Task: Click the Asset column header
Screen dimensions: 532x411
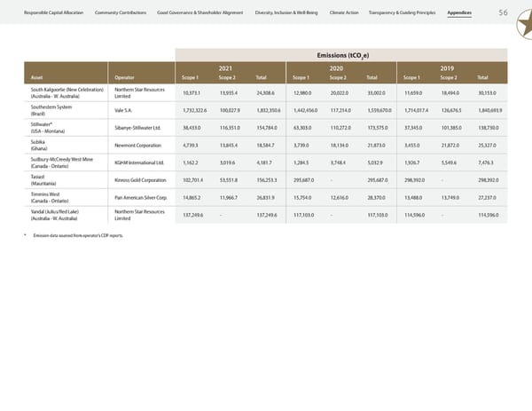Action: (x=36, y=77)
